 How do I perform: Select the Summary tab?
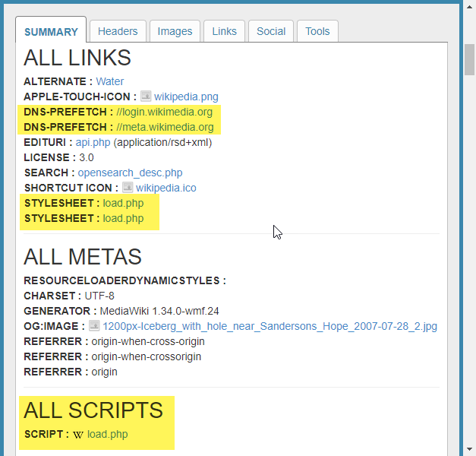pos(51,32)
